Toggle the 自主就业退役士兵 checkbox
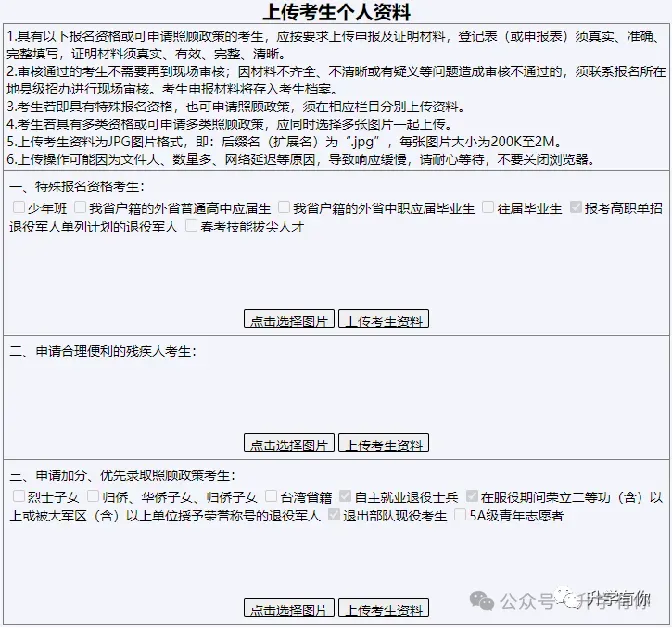 [x=345, y=496]
